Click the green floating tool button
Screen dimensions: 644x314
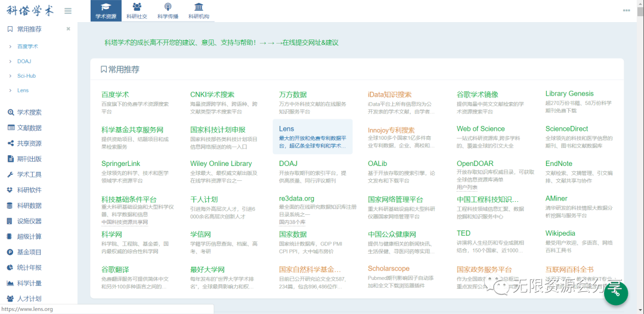pos(616,293)
